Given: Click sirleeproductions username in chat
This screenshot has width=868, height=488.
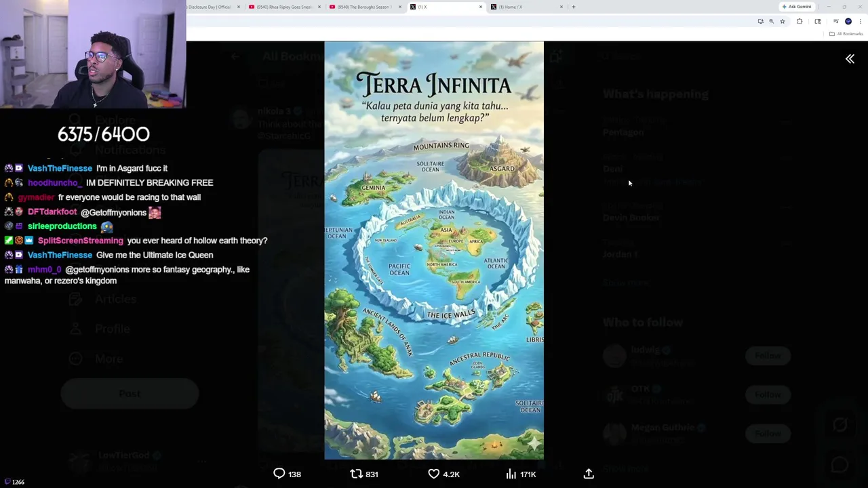Looking at the screenshot, I should tap(62, 226).
